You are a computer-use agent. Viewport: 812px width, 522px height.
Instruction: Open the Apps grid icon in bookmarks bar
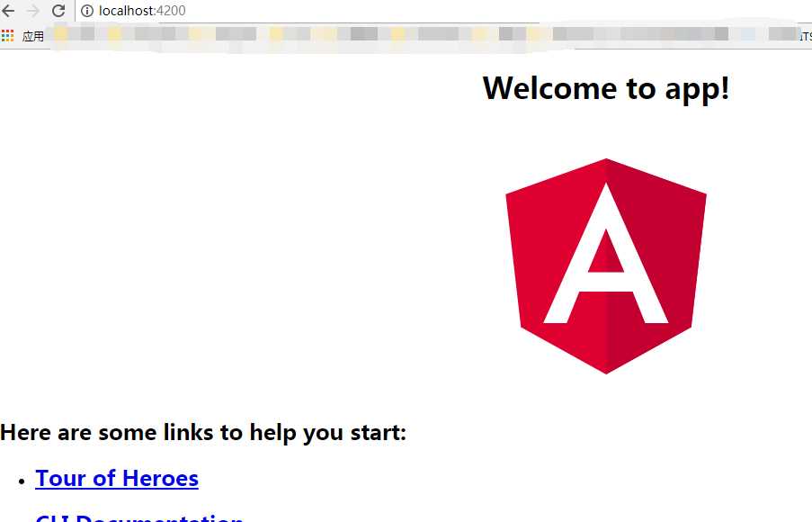[8, 35]
